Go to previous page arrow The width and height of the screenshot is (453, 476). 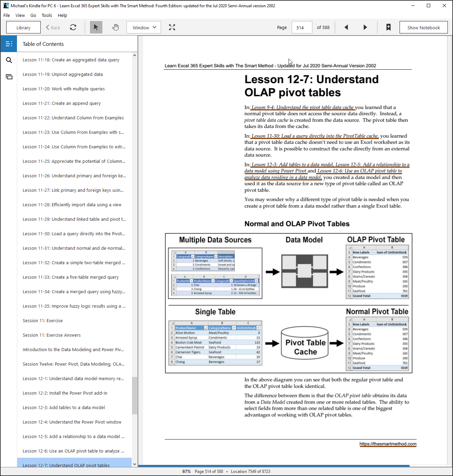click(346, 27)
